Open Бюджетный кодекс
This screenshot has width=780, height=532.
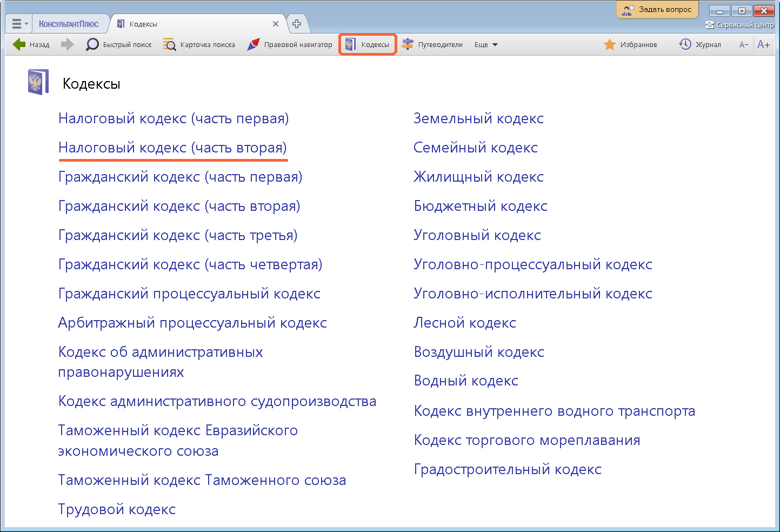(x=481, y=206)
